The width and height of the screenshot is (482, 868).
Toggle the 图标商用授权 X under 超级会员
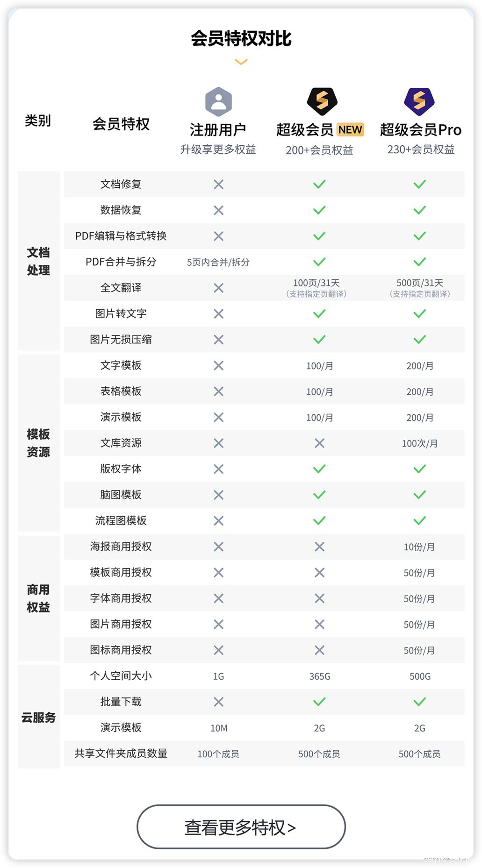(319, 649)
